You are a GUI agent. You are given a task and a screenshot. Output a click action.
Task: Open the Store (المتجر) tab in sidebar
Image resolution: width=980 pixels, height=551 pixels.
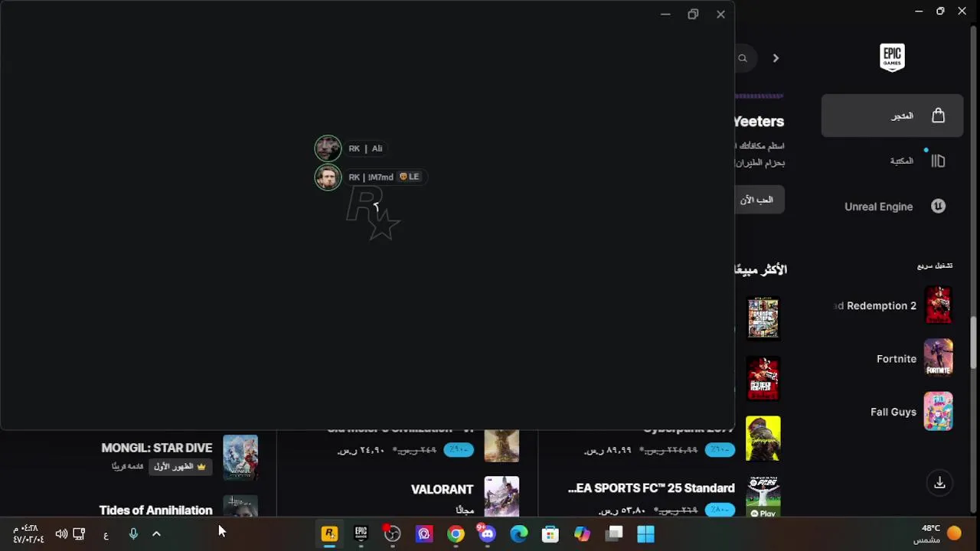[x=892, y=116]
